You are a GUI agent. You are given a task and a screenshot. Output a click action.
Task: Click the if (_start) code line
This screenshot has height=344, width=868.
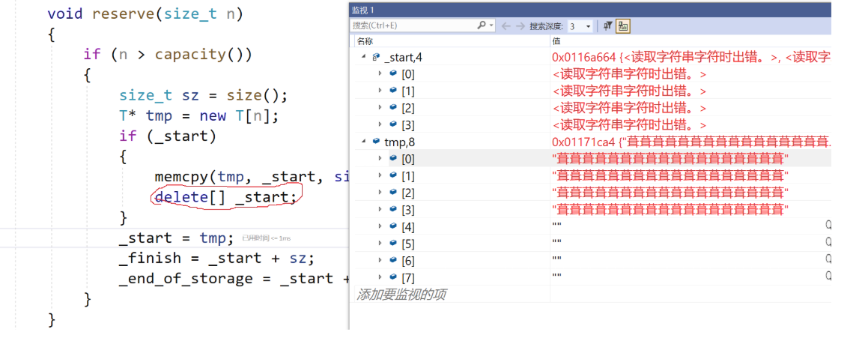pyautogui.click(x=168, y=136)
